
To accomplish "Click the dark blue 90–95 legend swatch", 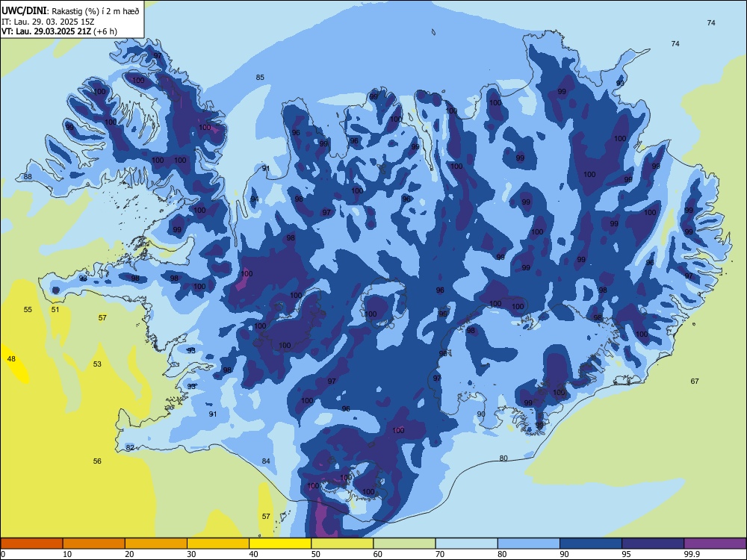I will click(591, 544).
